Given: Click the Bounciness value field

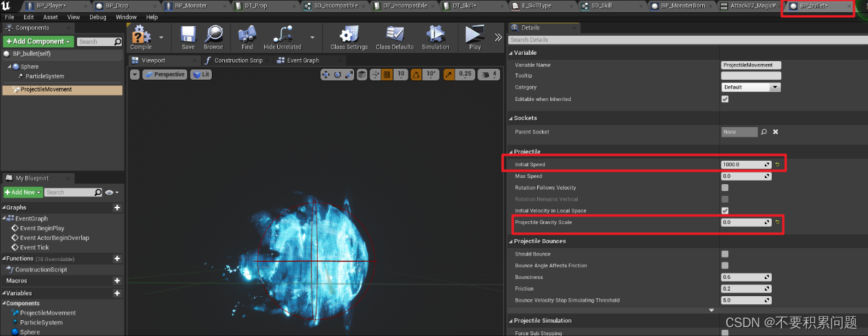Looking at the screenshot, I should [746, 277].
